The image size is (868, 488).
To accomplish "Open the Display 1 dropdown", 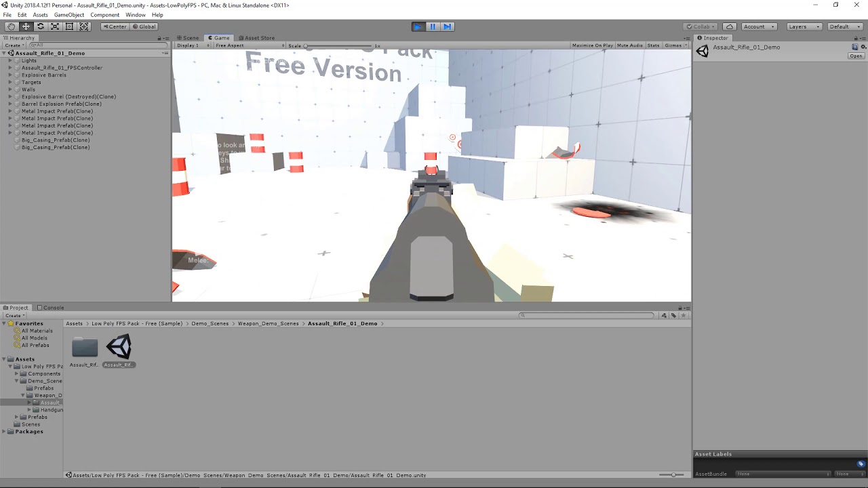I will pos(192,45).
